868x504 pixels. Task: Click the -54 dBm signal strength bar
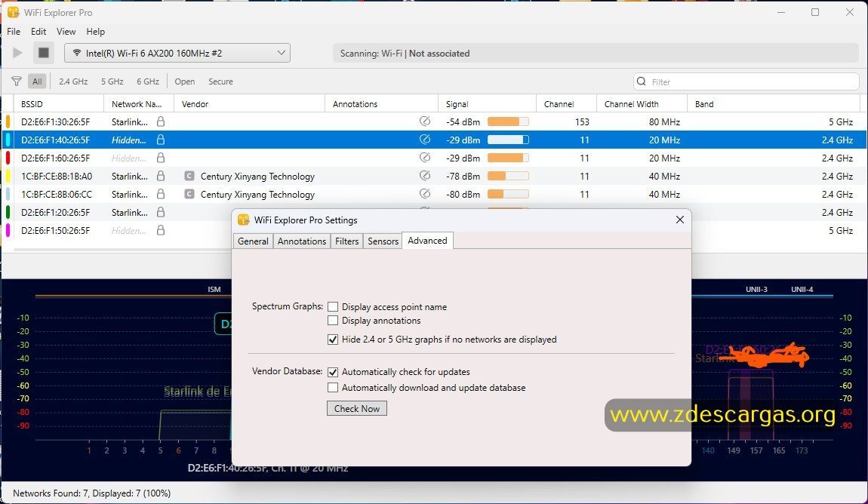point(508,121)
